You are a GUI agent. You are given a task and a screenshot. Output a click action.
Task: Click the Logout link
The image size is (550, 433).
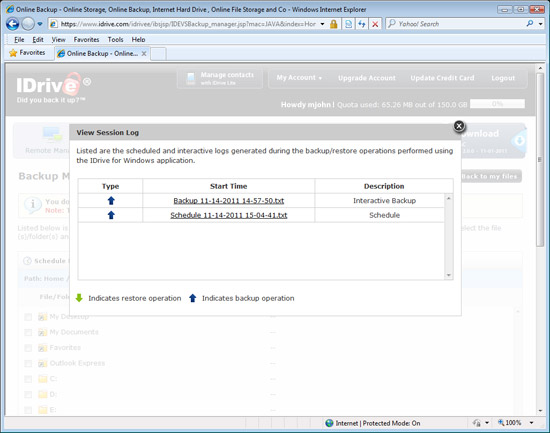click(503, 78)
